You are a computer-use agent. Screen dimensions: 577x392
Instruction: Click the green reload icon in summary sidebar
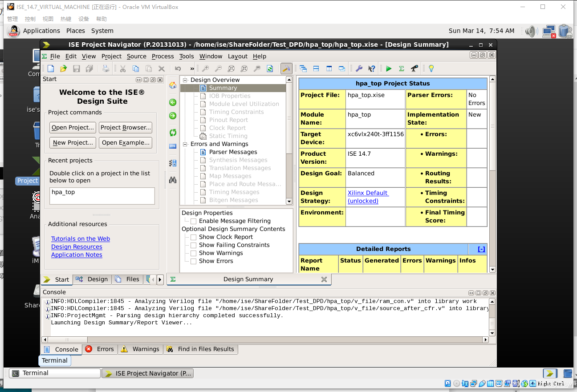pyautogui.click(x=173, y=133)
